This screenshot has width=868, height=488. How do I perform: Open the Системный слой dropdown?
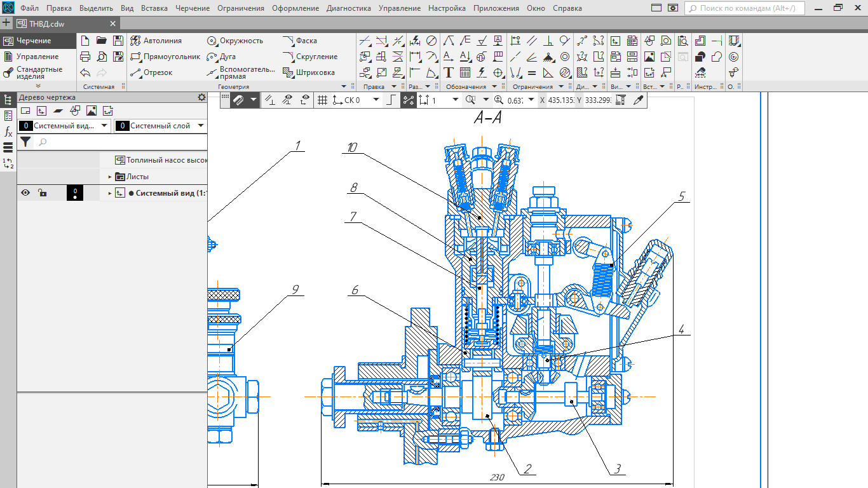pyautogui.click(x=200, y=126)
